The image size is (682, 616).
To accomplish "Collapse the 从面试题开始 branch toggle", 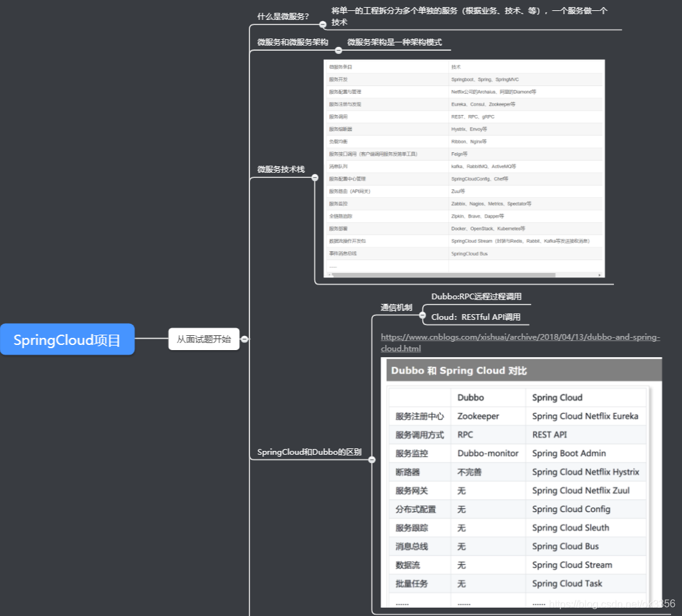I will 244,339.
